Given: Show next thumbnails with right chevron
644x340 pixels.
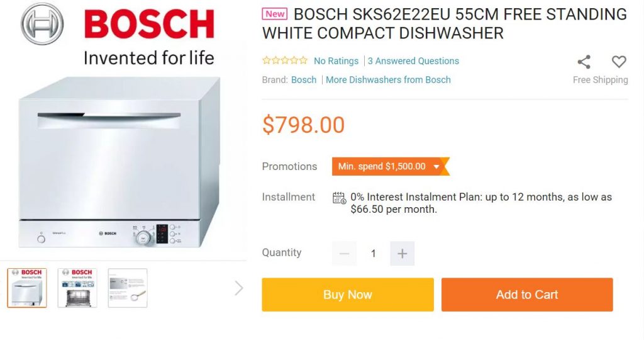Looking at the screenshot, I should tap(239, 288).
